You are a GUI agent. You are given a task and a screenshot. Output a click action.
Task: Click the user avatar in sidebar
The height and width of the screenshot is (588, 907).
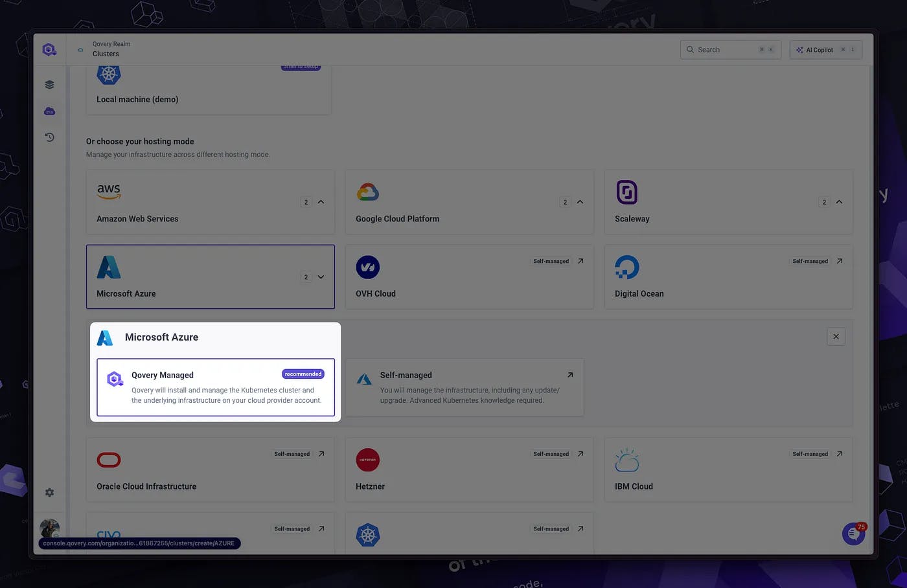(x=49, y=528)
